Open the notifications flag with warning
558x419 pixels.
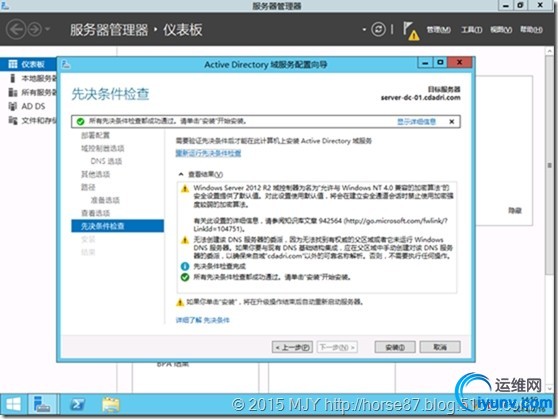pyautogui.click(x=411, y=31)
